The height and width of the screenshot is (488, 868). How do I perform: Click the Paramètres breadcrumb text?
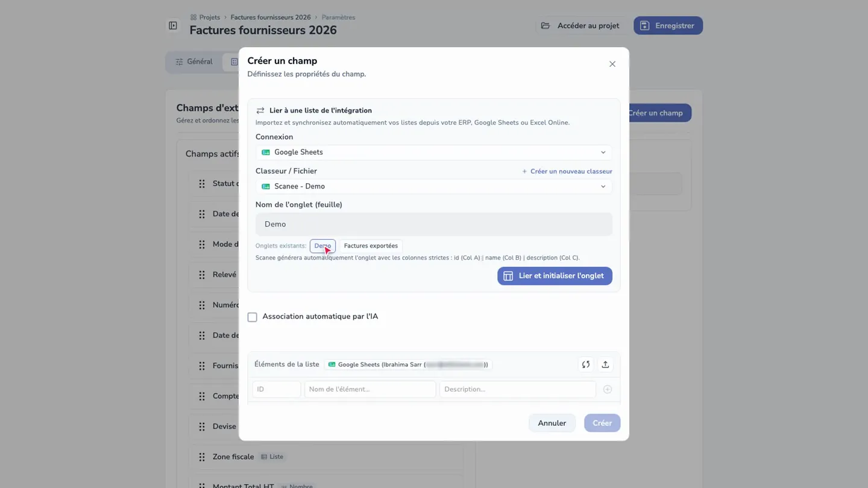338,17
